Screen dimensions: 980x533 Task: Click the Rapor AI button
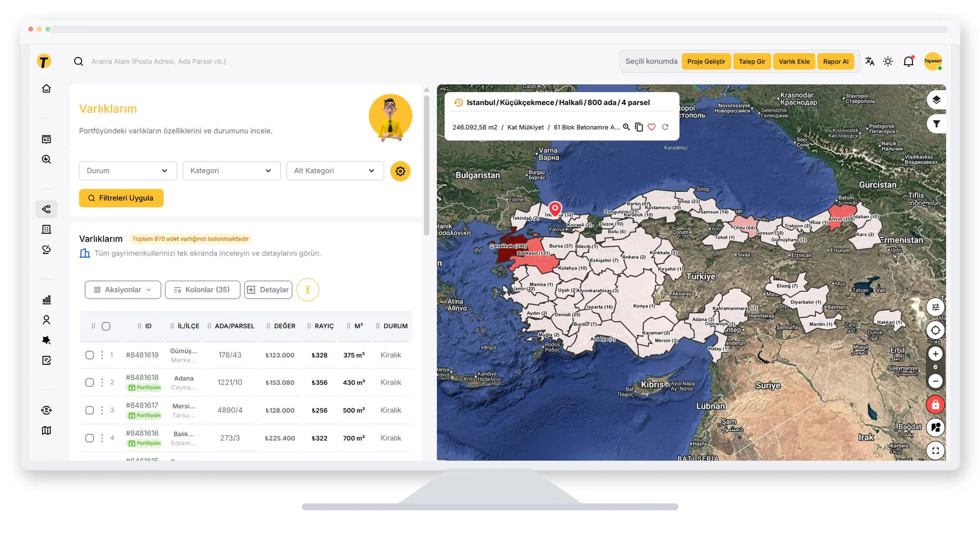tap(835, 61)
